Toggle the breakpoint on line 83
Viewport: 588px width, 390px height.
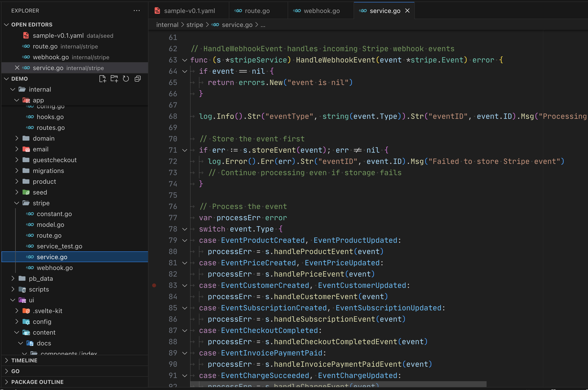pos(154,285)
